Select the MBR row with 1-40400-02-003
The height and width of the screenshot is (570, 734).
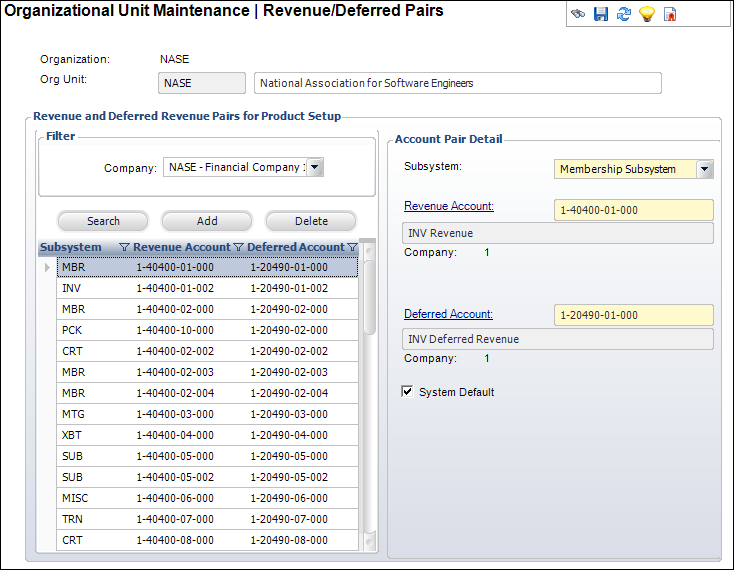pyautogui.click(x=207, y=372)
